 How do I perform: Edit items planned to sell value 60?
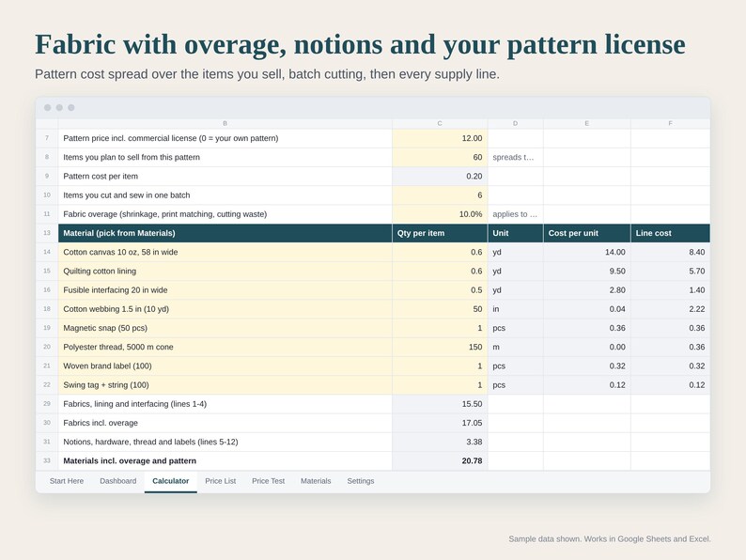tap(440, 158)
